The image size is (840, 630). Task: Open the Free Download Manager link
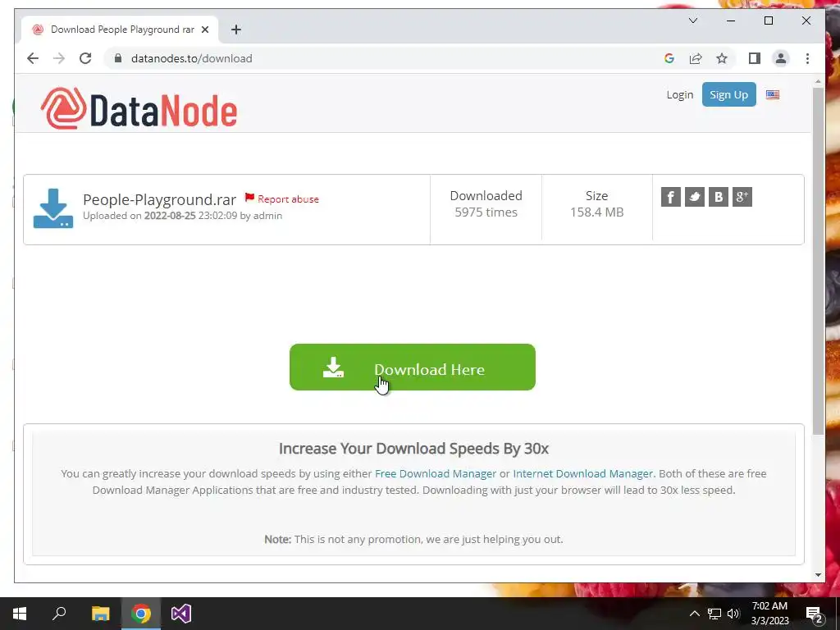coord(436,473)
